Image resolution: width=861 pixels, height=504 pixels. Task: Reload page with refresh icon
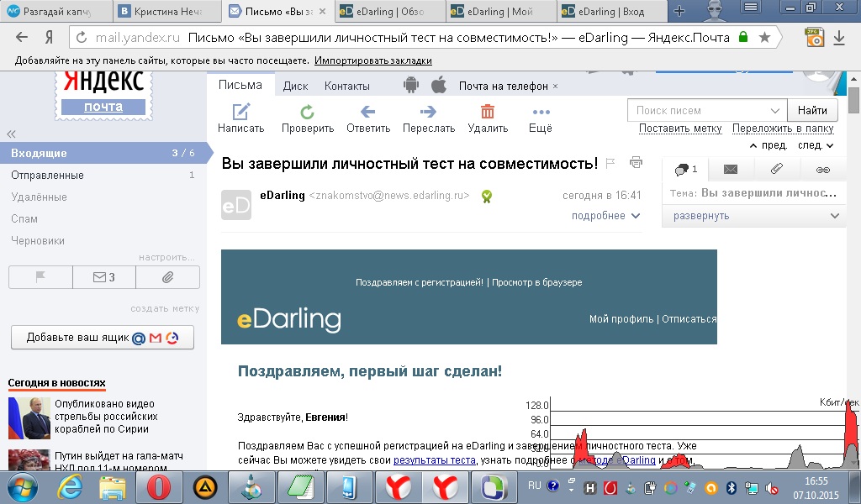point(82,37)
